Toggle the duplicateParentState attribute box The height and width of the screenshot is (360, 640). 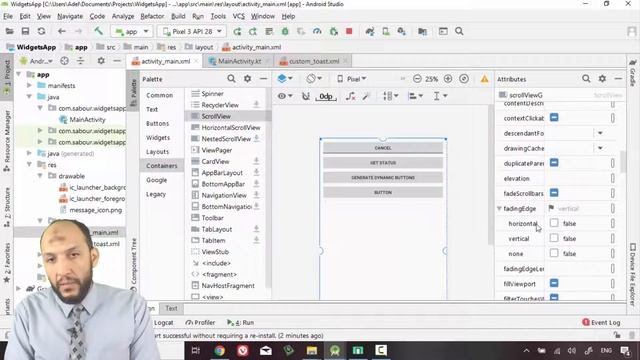pos(554,163)
